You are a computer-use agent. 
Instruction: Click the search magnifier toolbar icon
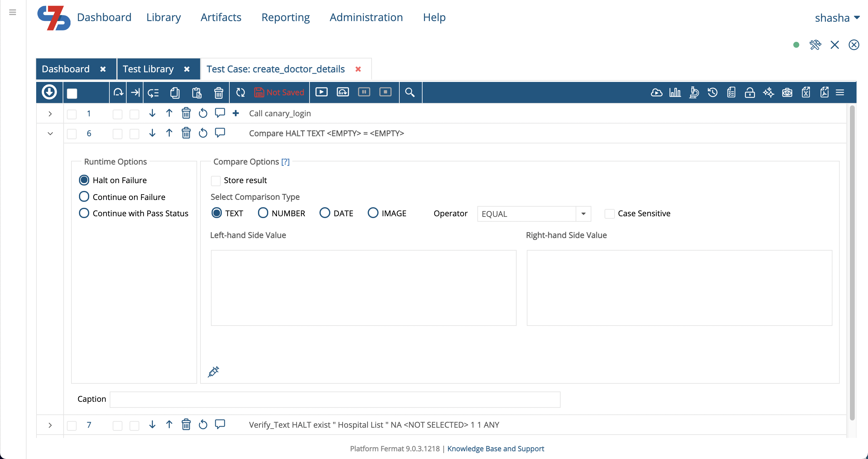[409, 92]
